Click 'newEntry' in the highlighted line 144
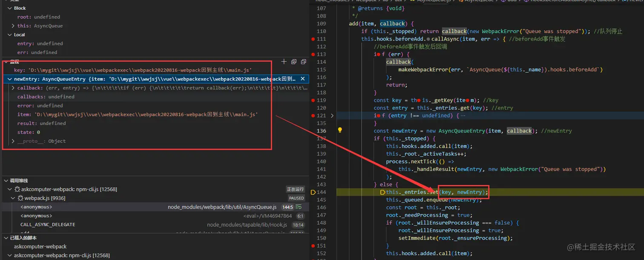This screenshot has height=260, width=644. (x=470, y=192)
